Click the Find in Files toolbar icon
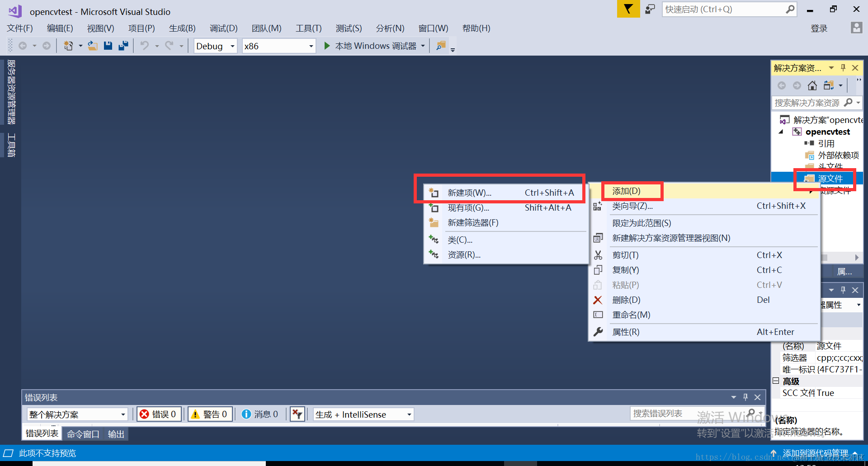Screen dimensions: 868x466 pyautogui.click(x=441, y=46)
